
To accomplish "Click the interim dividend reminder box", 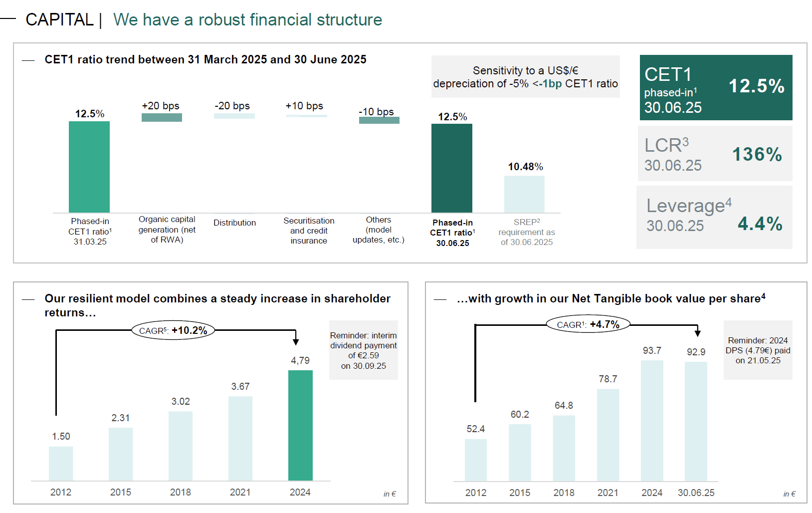I will click(363, 349).
